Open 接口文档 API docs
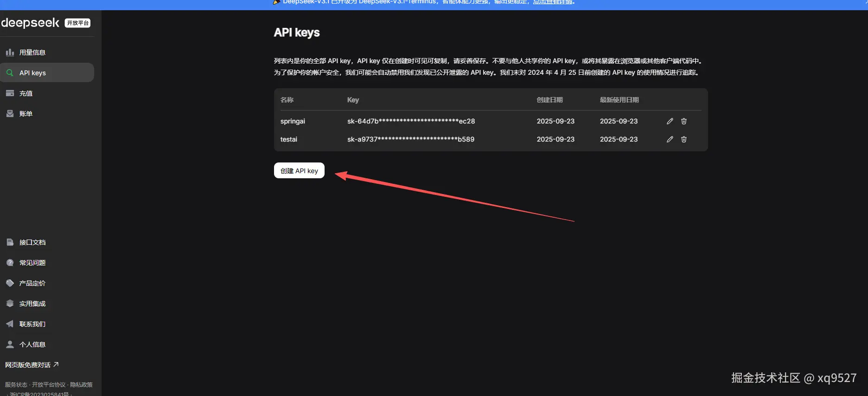The width and height of the screenshot is (868, 396). tap(47, 242)
